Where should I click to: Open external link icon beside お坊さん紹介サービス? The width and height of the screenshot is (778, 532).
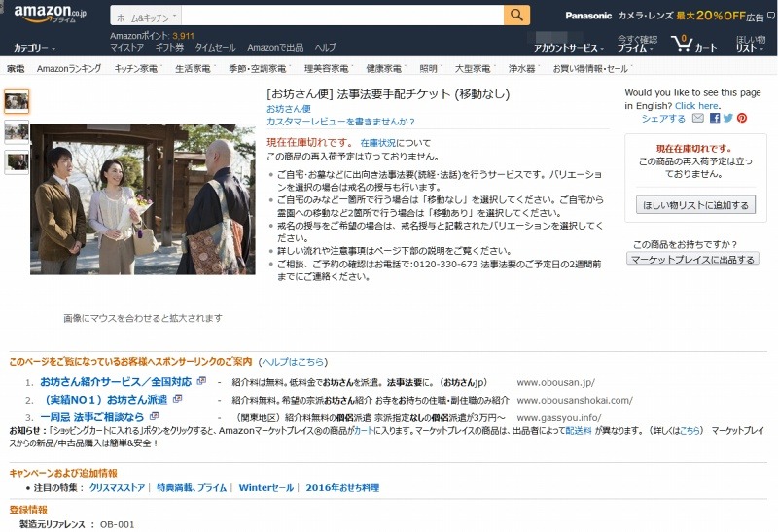[x=201, y=380]
